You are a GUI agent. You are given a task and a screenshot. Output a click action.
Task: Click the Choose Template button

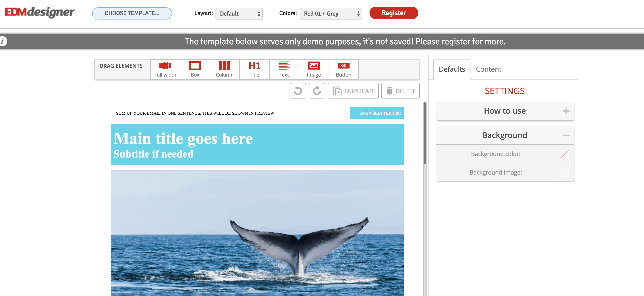(132, 13)
